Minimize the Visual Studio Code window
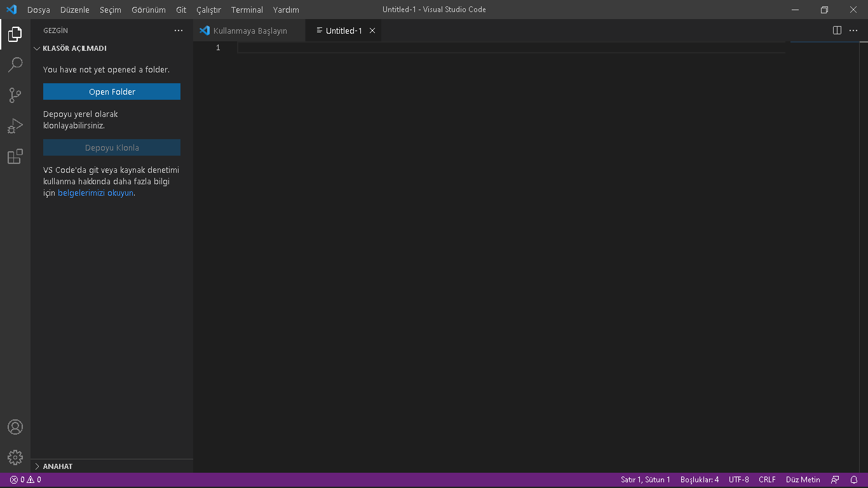Screen dimensions: 868x488 [796, 10]
